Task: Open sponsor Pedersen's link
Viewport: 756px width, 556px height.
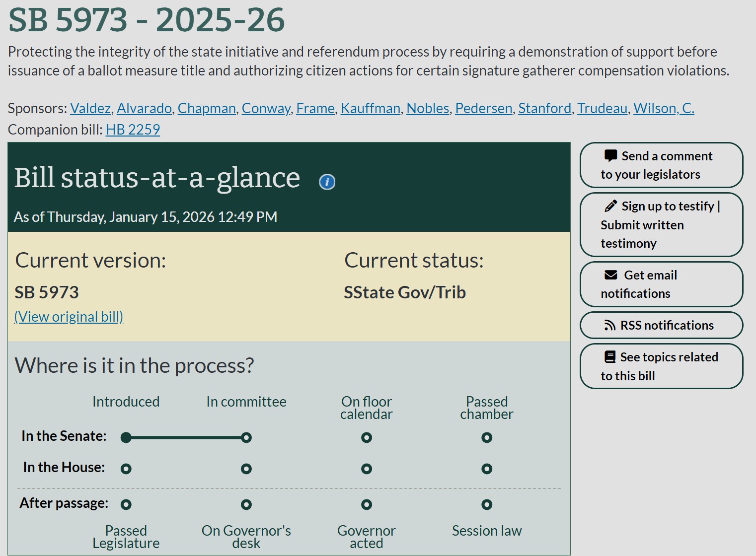Action: click(x=484, y=108)
